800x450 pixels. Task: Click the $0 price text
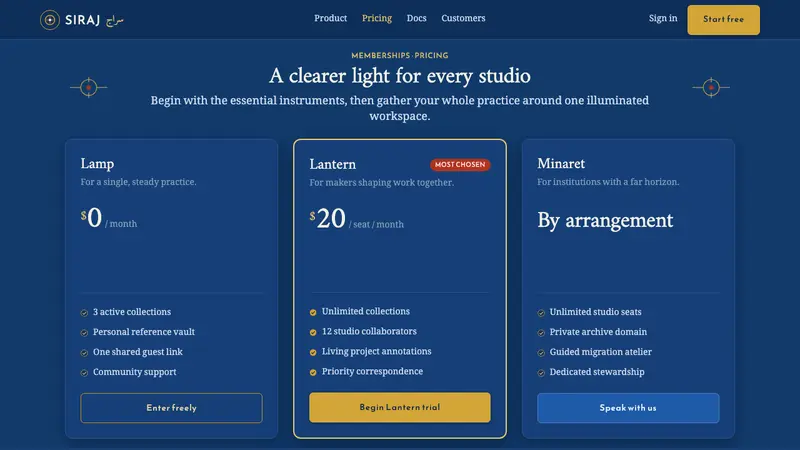[91, 218]
